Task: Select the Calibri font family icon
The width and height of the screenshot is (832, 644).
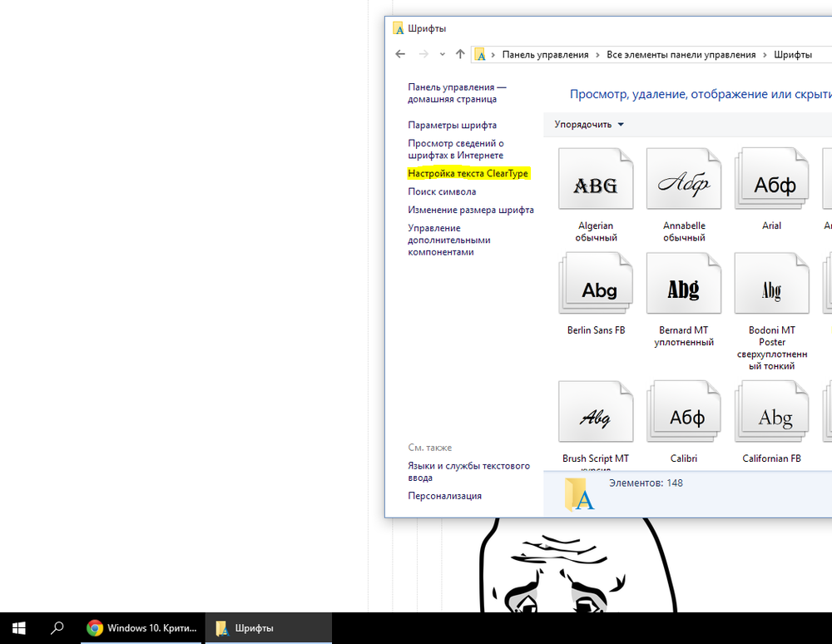Action: coord(684,413)
